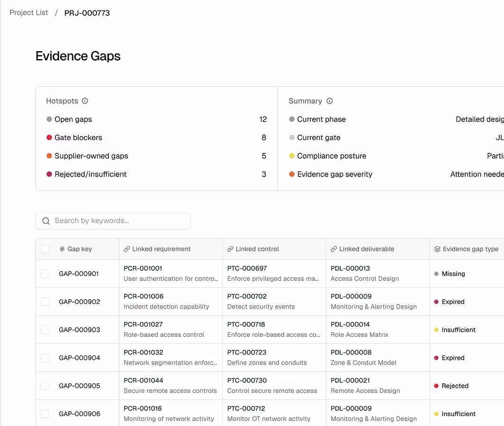Open control PTC-000697

pyautogui.click(x=247, y=268)
